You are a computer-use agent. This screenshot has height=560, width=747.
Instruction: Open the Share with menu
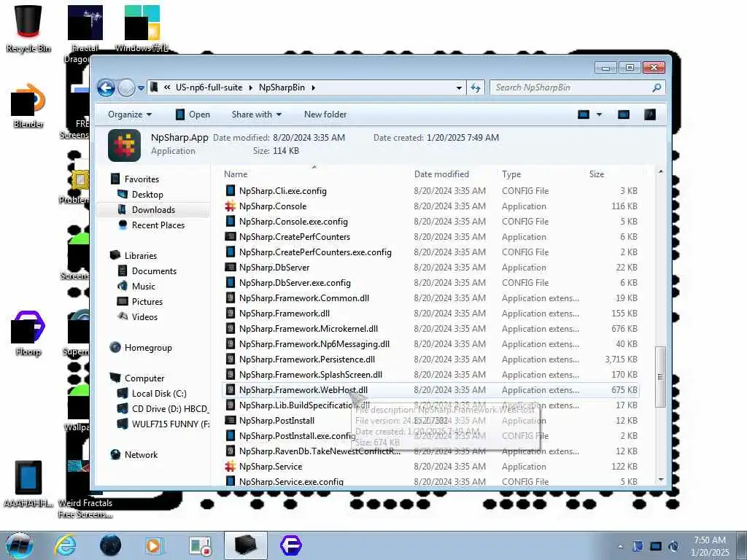[x=256, y=114]
